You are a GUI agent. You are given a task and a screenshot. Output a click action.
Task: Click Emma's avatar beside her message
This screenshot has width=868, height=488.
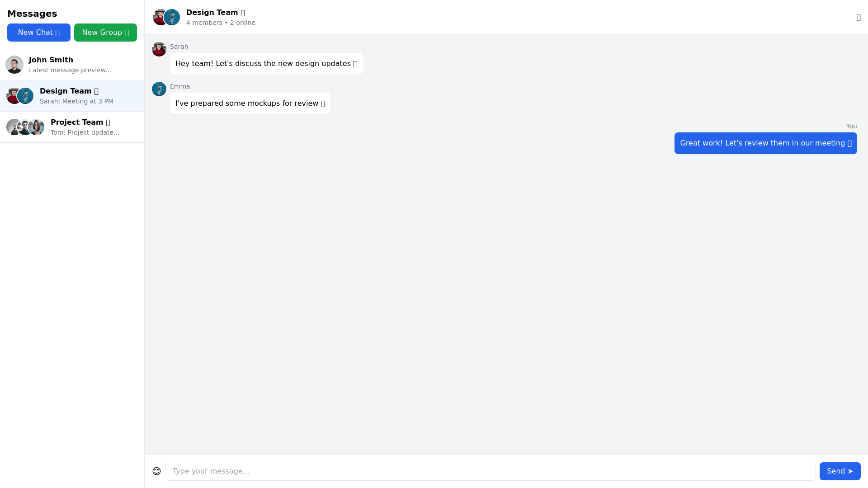(159, 89)
